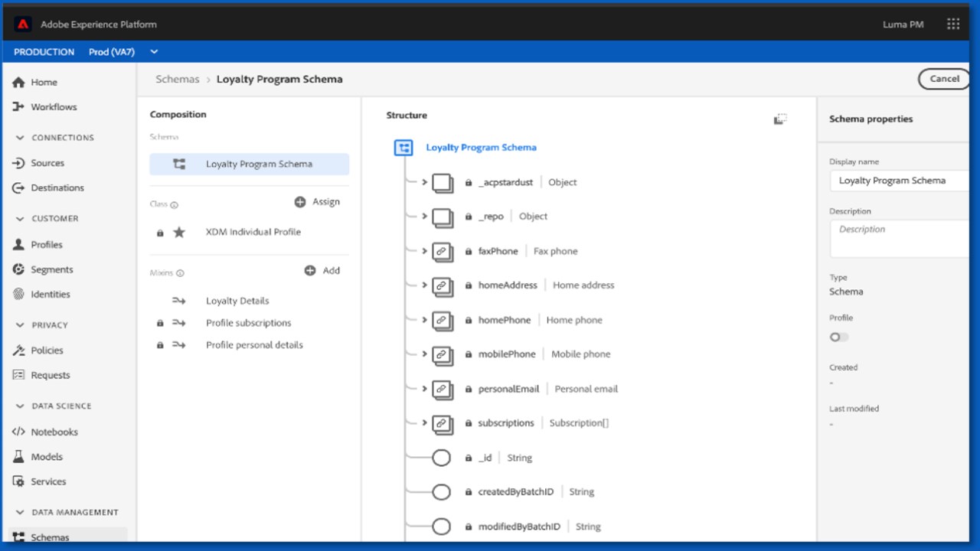Expand the faxPhone field node
This screenshot has height=551, width=980.
point(424,251)
